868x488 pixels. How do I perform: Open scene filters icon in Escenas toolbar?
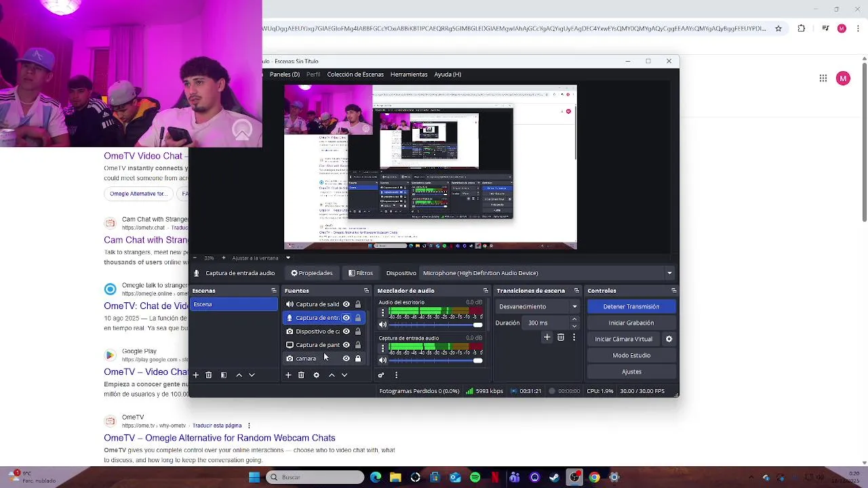(x=224, y=375)
